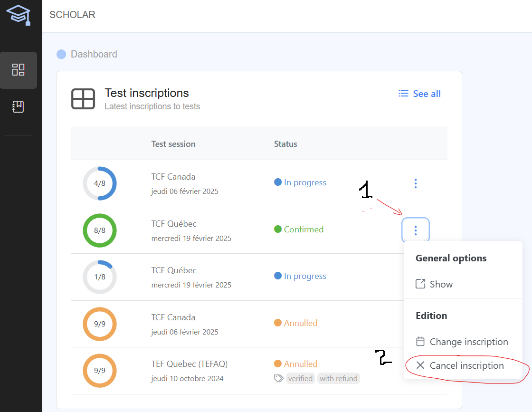Click the tag icon under TEF Quebec status

coord(279,378)
